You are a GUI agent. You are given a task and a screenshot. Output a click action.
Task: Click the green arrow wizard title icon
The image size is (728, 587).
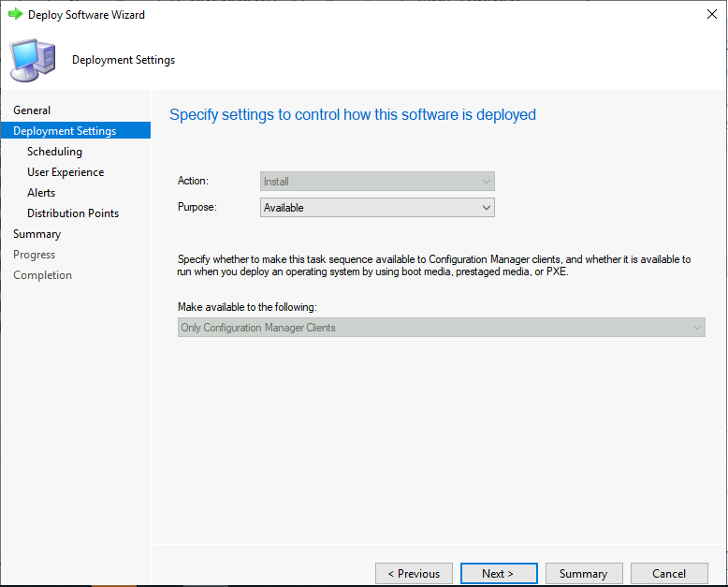click(15, 14)
